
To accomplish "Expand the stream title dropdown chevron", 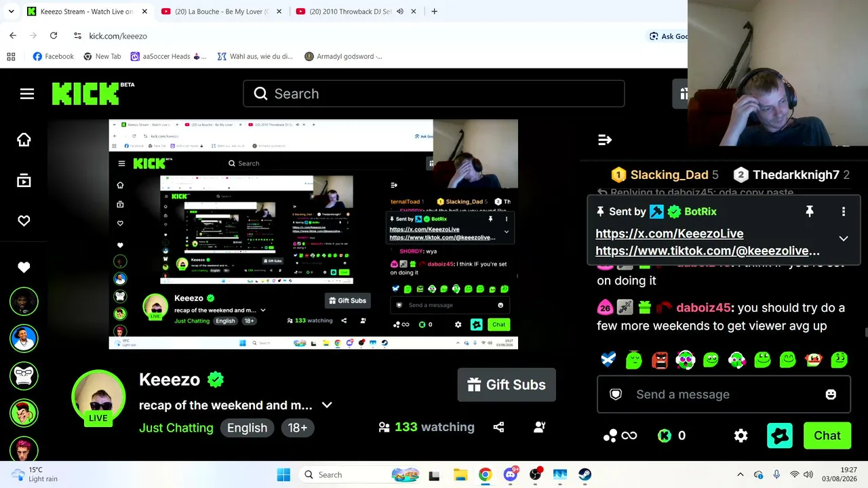I will 327,405.
